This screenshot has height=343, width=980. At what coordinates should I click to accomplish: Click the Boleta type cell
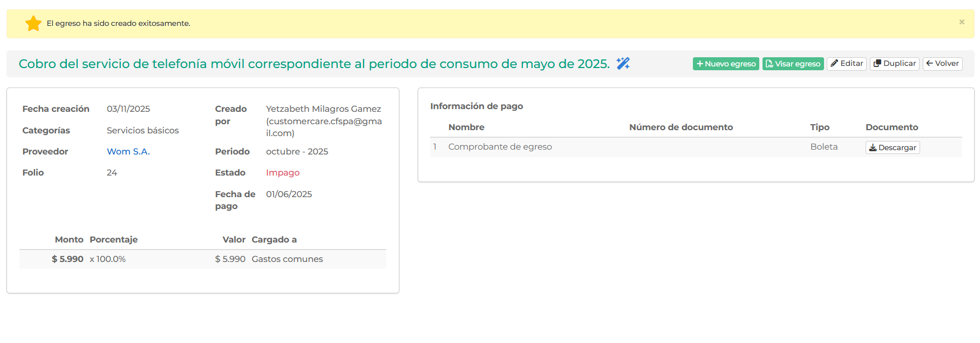pos(824,147)
